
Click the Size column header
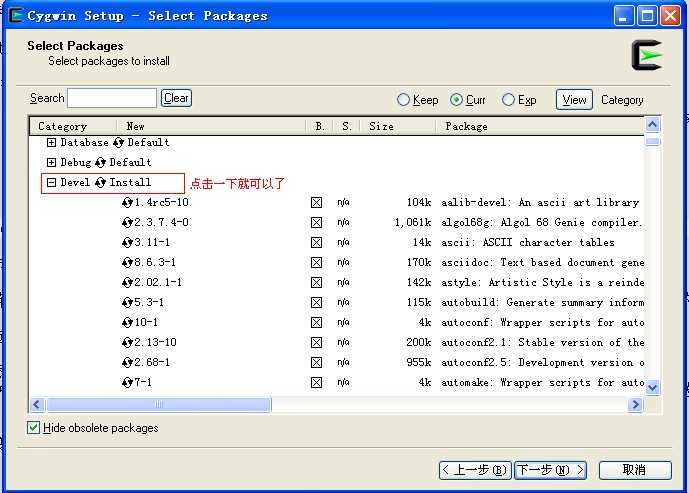(398, 127)
